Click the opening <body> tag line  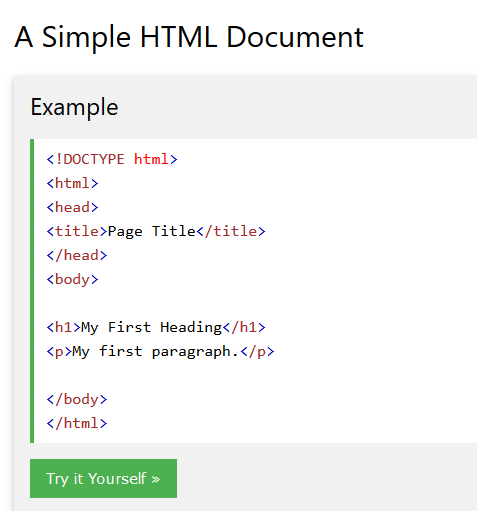point(72,279)
